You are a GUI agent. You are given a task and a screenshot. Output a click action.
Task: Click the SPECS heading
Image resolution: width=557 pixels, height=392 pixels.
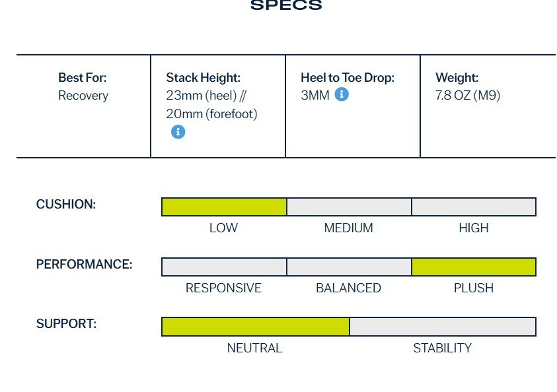coord(286,5)
